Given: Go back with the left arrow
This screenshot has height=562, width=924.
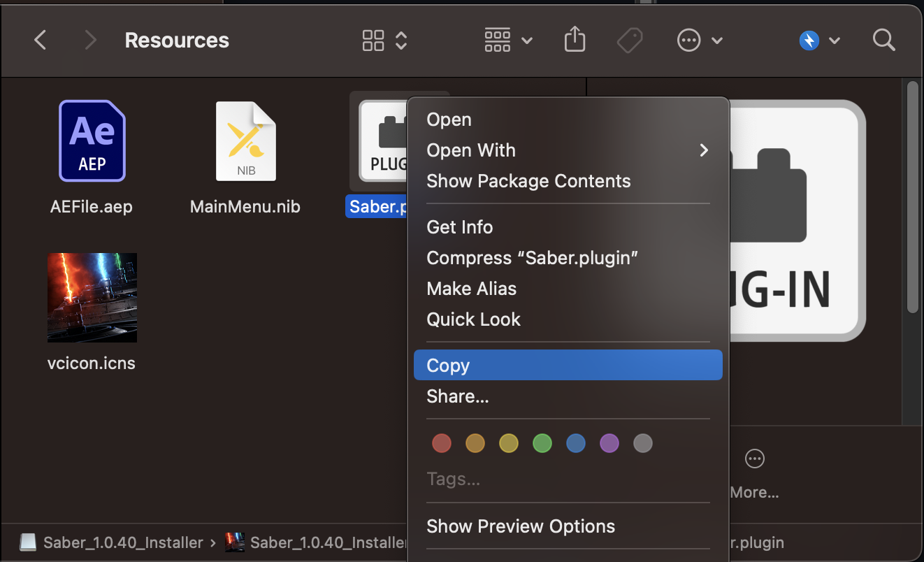Looking at the screenshot, I should coord(41,41).
